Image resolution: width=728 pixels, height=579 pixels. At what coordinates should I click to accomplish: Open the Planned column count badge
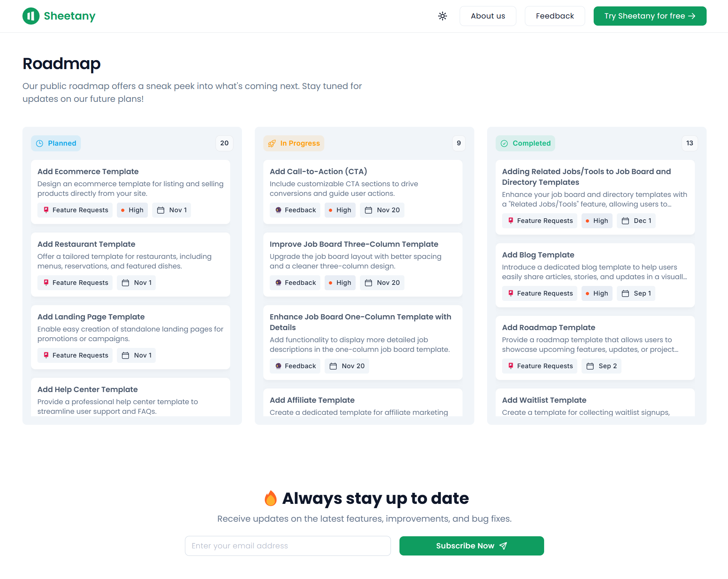tap(224, 143)
